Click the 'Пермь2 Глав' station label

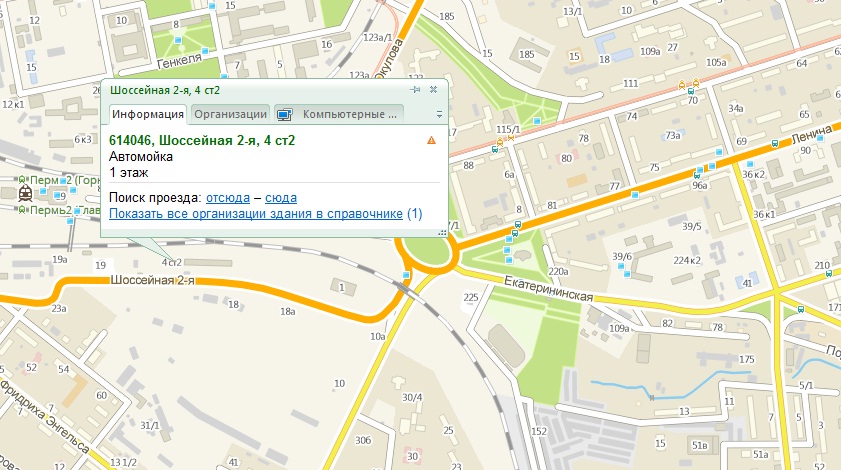pyautogui.click(x=64, y=210)
